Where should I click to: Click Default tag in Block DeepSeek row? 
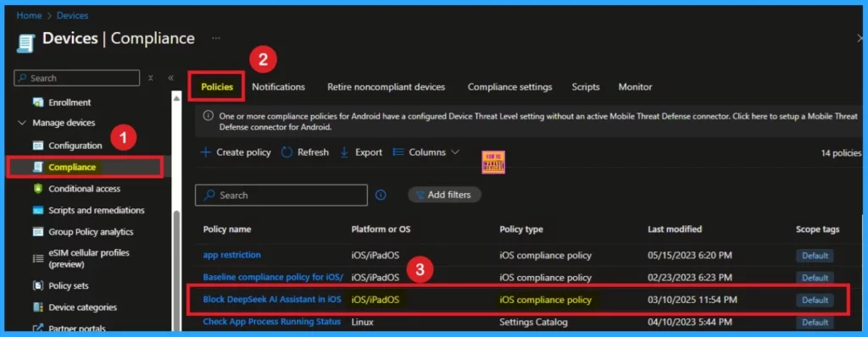(815, 300)
